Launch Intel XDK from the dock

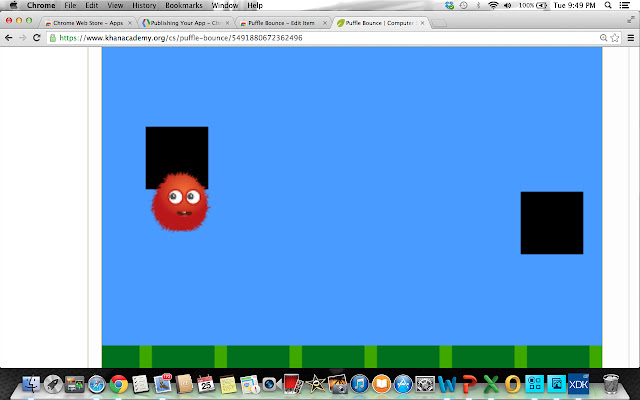pos(579,384)
